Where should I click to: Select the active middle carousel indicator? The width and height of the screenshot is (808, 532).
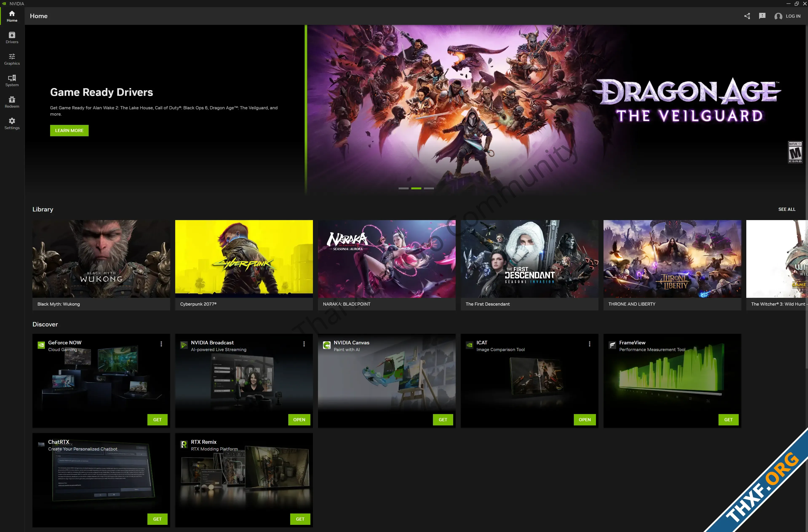coord(416,188)
